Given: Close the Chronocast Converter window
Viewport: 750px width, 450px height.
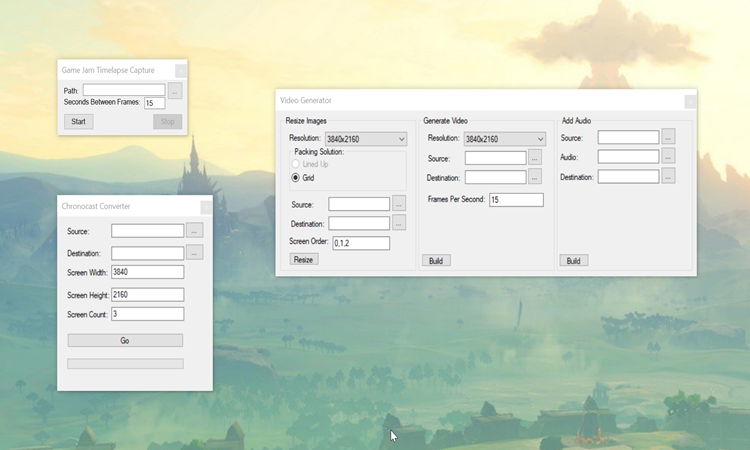Looking at the screenshot, I should (x=206, y=208).
